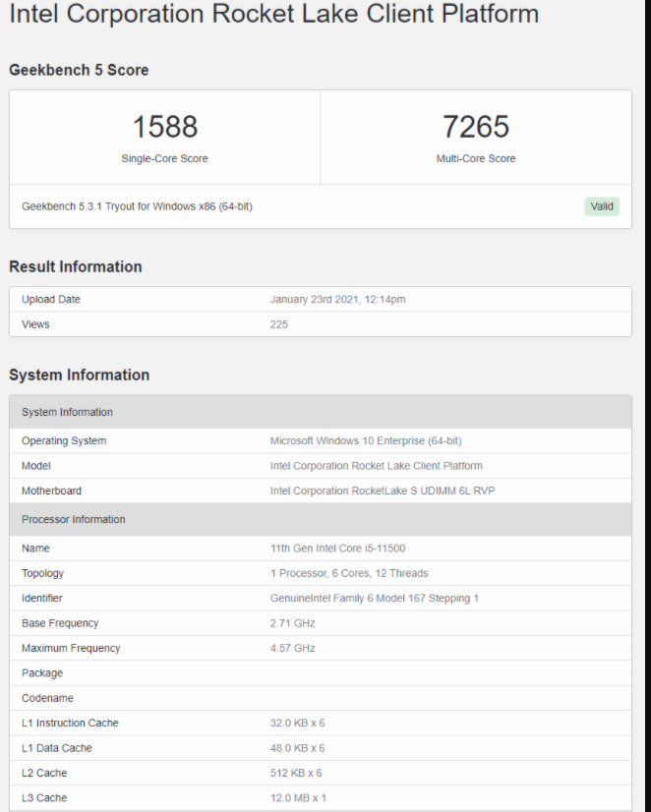Select the Model value Rocket Lake Client Platform
Image resolution: width=651 pixels, height=812 pixels.
[x=376, y=466]
